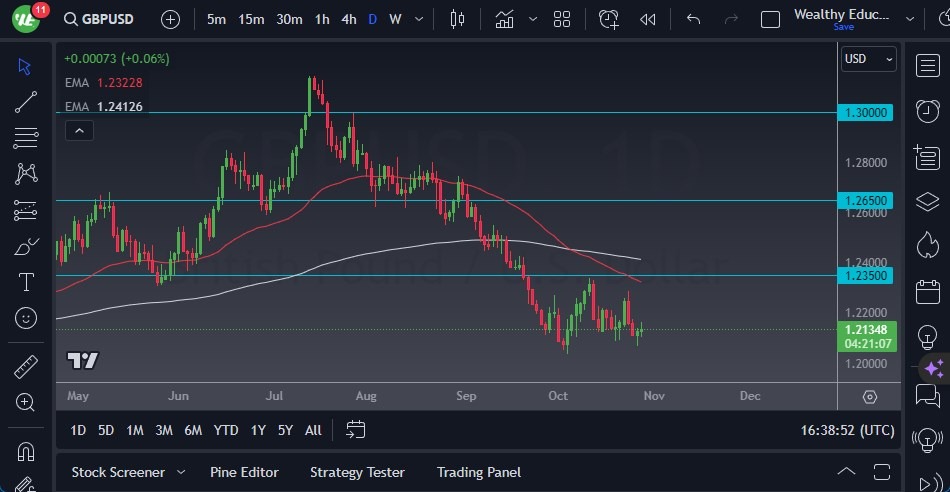Click the zoom in magnifier tool
This screenshot has height=492, width=950.
[x=26, y=402]
